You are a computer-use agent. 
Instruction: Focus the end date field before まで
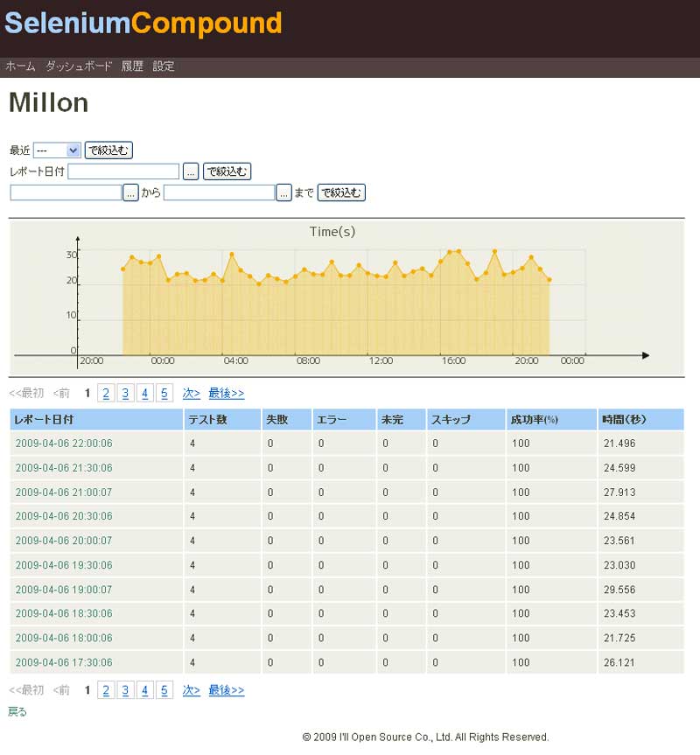pos(220,192)
